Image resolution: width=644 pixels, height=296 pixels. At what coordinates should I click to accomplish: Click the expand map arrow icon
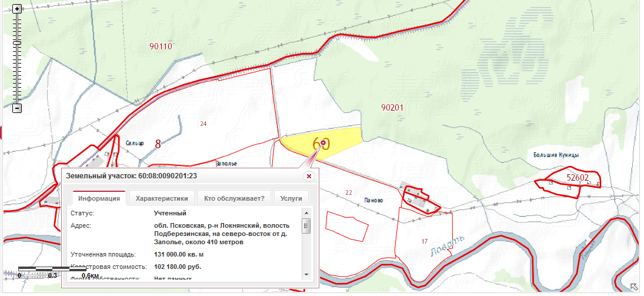click(635, 286)
